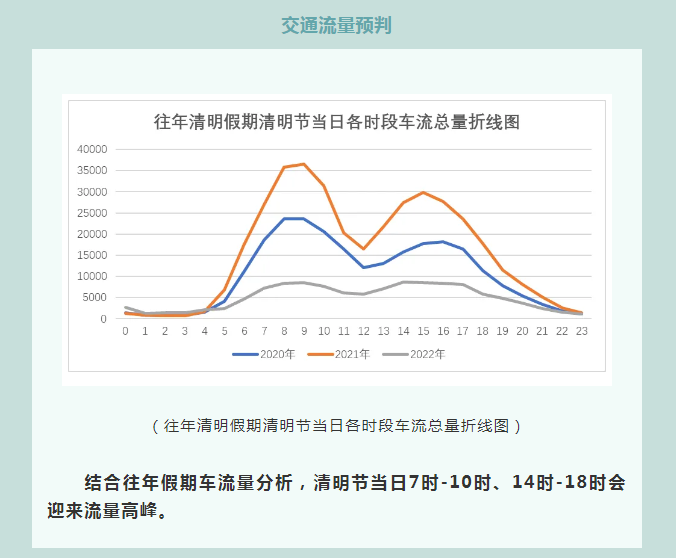This screenshot has width=677, height=558.
Task: Click the orange 2021年 legend line swatch
Action: [x=321, y=354]
